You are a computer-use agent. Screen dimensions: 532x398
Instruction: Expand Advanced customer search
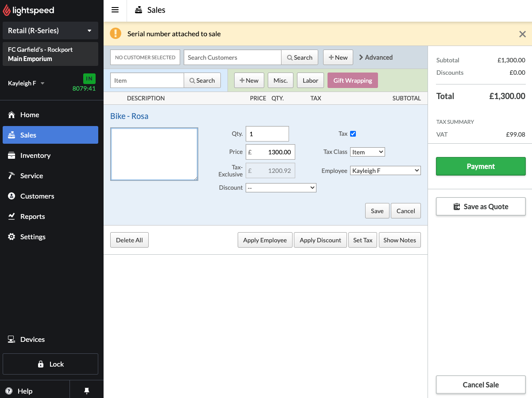[x=376, y=57]
